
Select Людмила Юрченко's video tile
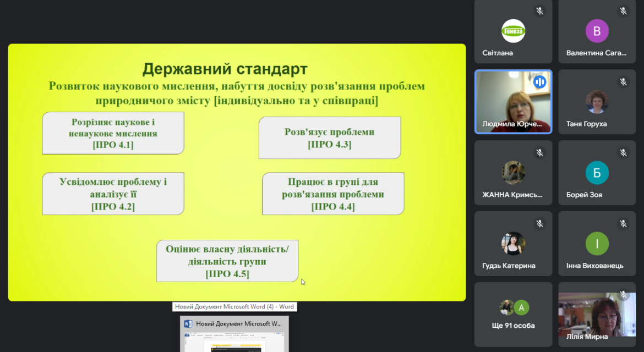(514, 102)
